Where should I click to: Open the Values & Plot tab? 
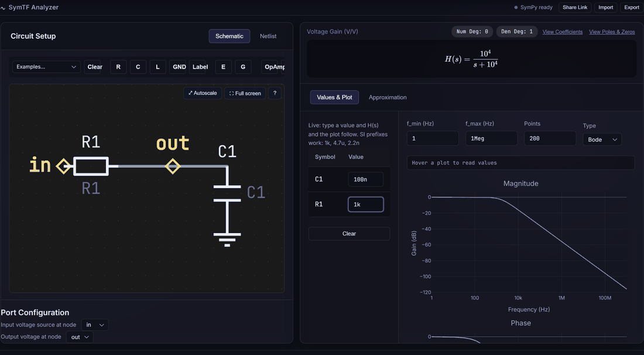coord(334,97)
